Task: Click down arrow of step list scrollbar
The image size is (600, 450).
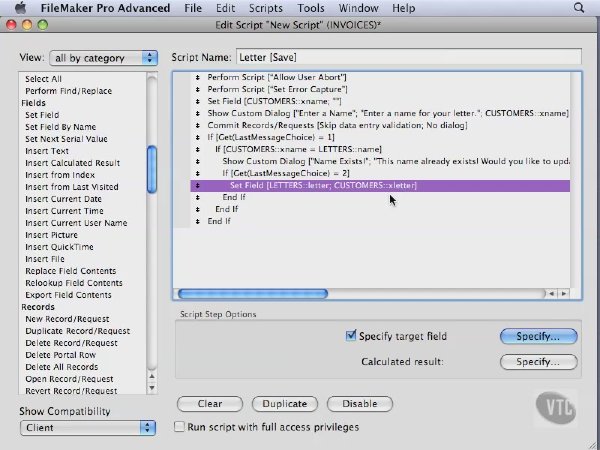Action: 152,388
